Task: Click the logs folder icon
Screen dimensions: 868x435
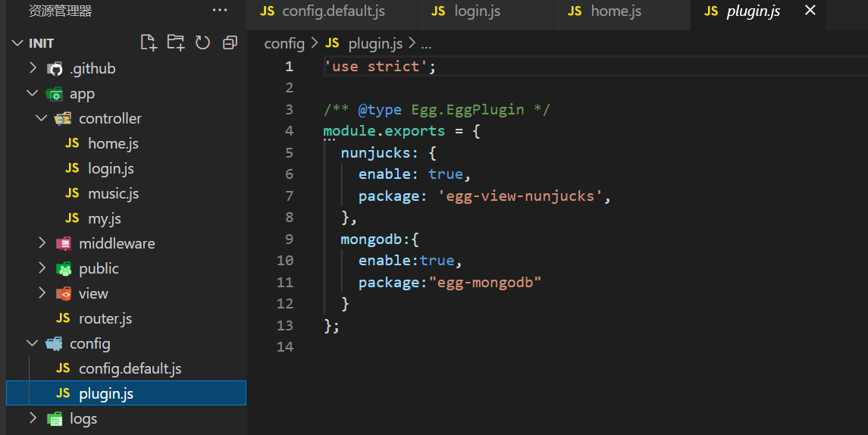Action: (55, 419)
